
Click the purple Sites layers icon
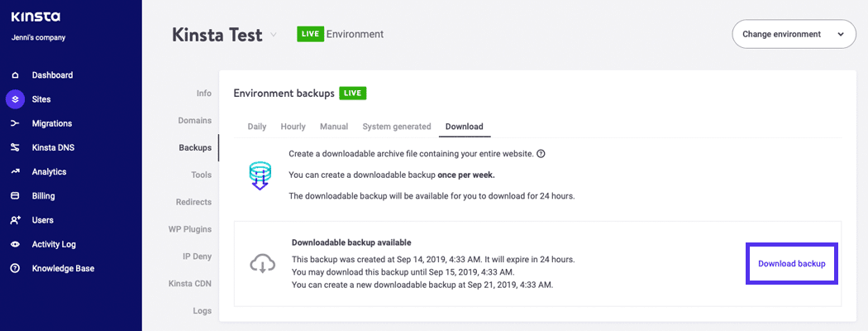[x=15, y=99]
